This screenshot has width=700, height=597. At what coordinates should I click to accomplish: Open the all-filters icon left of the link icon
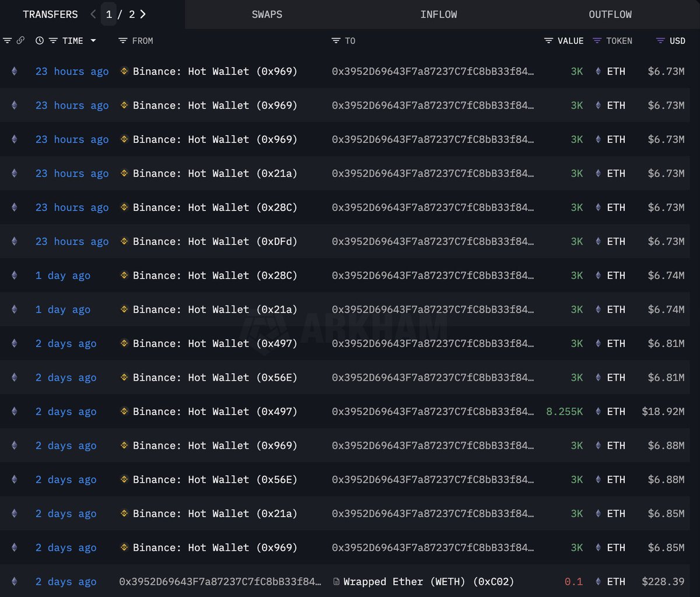pyautogui.click(x=7, y=40)
